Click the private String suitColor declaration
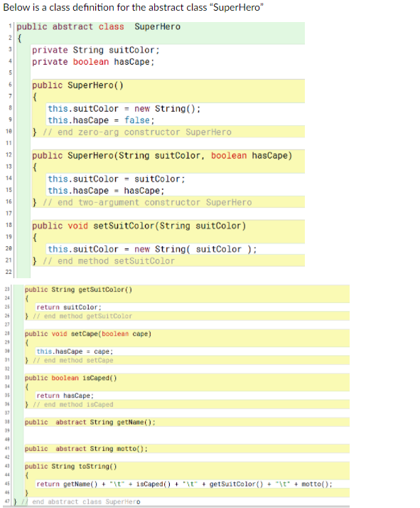Image resolution: width=420 pixels, height=508 pixels. tap(96, 51)
